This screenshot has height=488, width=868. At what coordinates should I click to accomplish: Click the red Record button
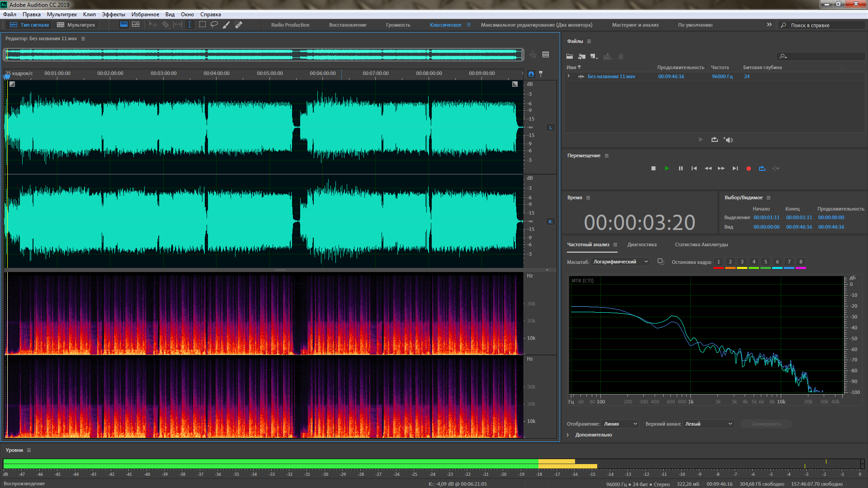click(749, 168)
